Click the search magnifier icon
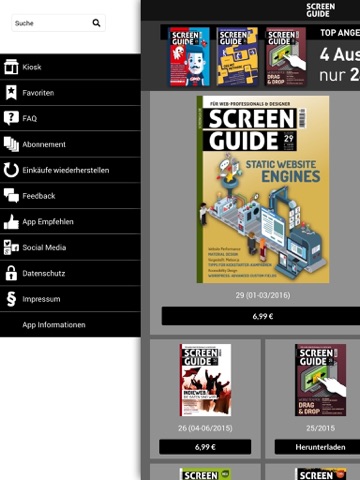This screenshot has width=360, height=480. click(x=96, y=23)
